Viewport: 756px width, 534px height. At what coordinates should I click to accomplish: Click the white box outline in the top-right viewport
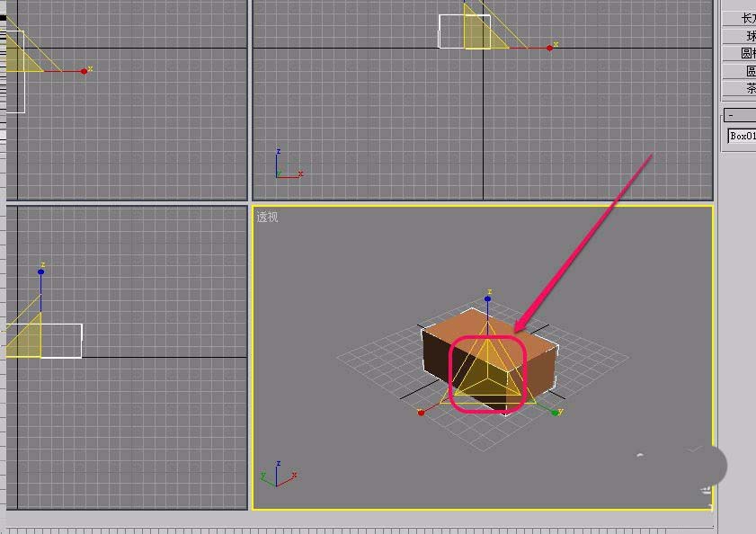pos(449,31)
